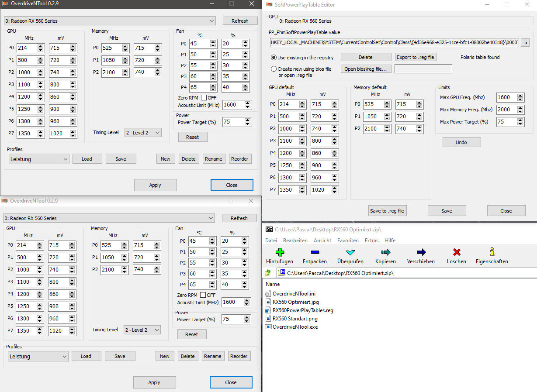Click Eigenschaften info icon in 7-Zip
Image resolution: width=537 pixels, height=392 pixels.
492,252
